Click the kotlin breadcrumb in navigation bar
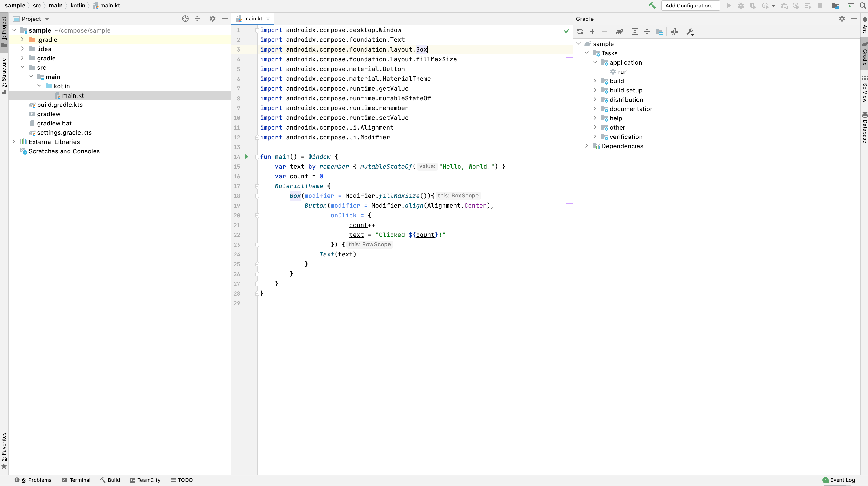Screen dimensions: 868x486 pyautogui.click(x=78, y=6)
